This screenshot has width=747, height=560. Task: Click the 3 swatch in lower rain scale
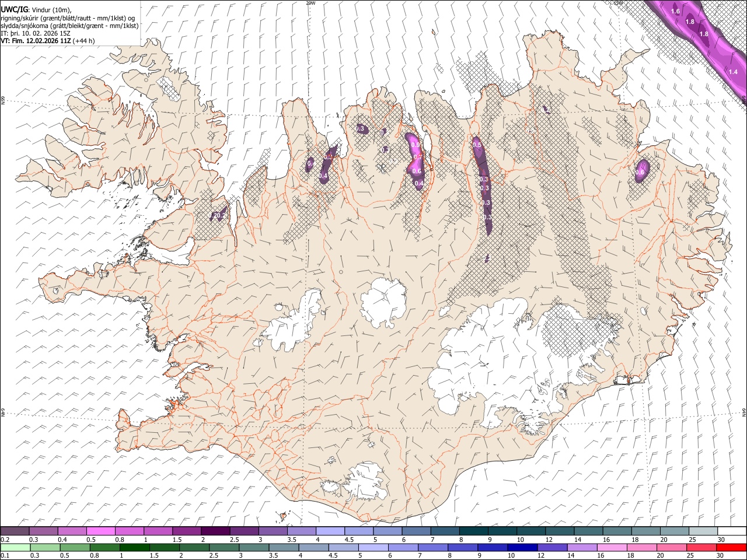click(254, 547)
